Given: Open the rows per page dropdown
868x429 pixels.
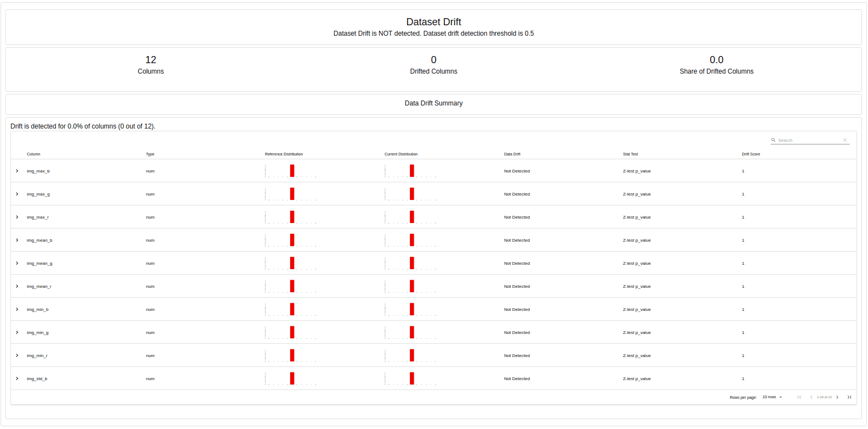Looking at the screenshot, I should [x=772, y=397].
